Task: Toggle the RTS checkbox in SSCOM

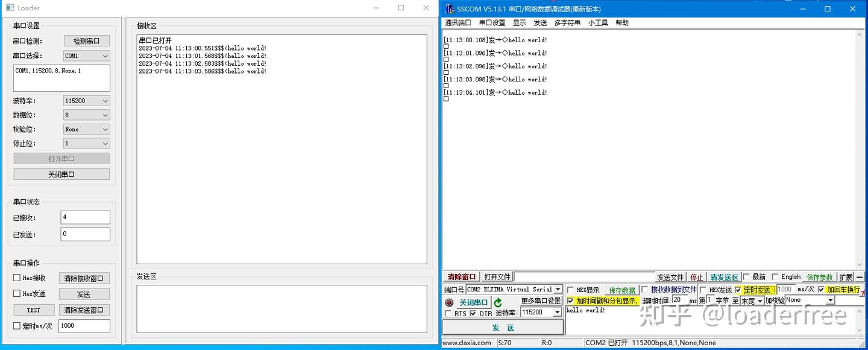Action: (447, 313)
